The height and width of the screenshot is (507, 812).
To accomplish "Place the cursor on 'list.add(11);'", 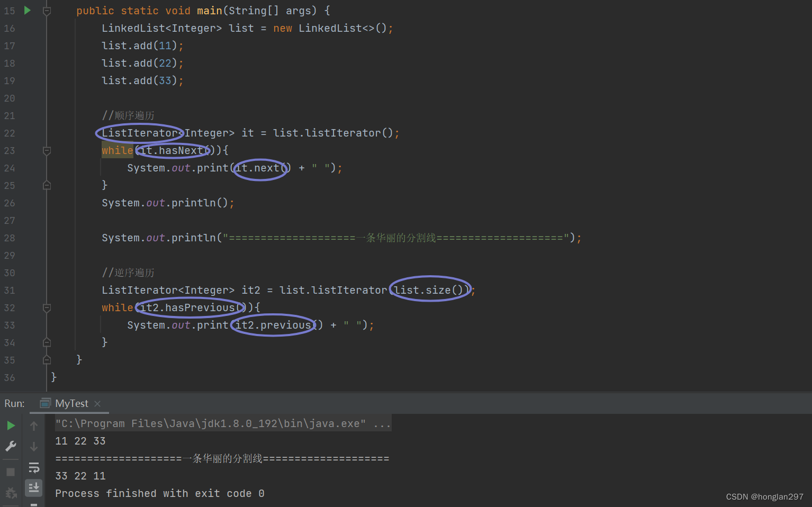I will [142, 46].
